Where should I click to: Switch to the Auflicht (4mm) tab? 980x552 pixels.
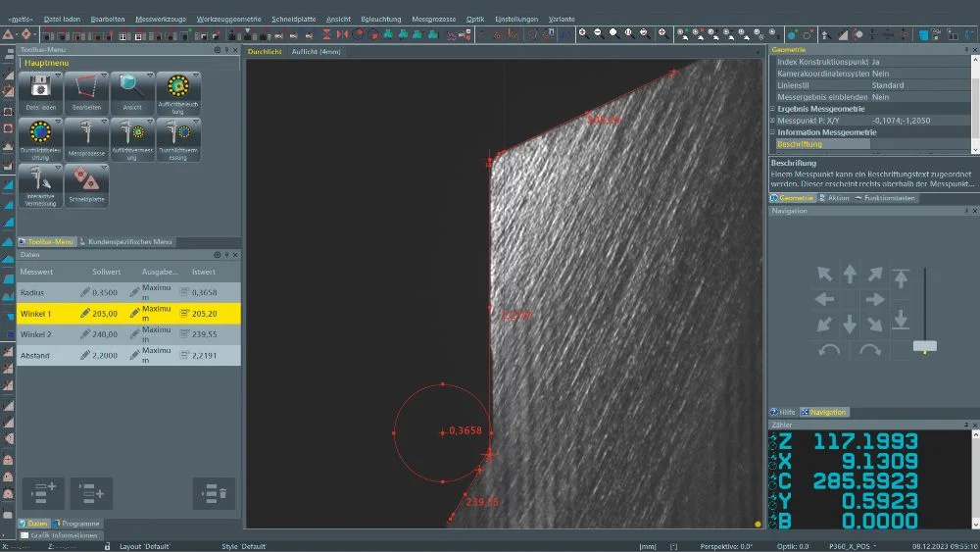316,50
